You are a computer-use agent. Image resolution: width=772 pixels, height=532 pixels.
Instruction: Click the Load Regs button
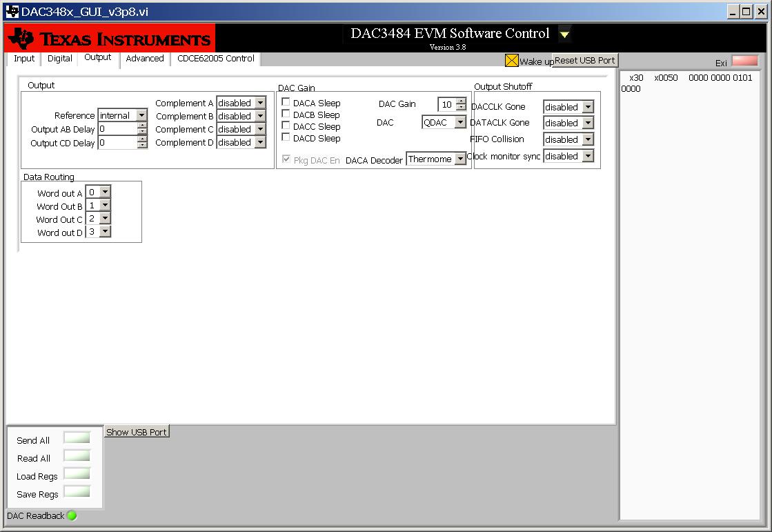click(x=77, y=473)
